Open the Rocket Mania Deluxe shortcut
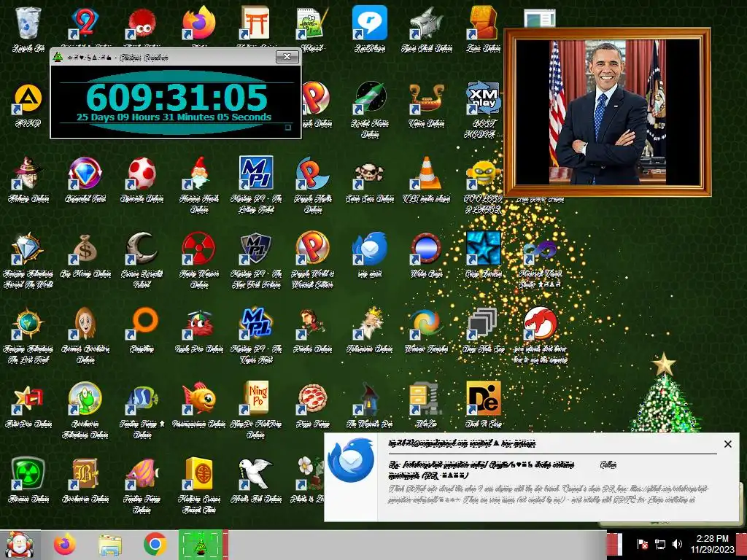This screenshot has height=560, width=747. pos(369,98)
